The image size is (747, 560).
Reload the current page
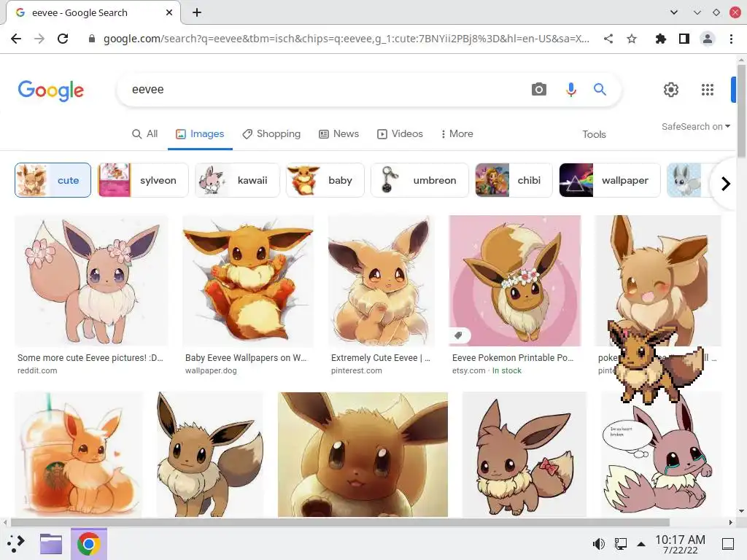(x=63, y=39)
